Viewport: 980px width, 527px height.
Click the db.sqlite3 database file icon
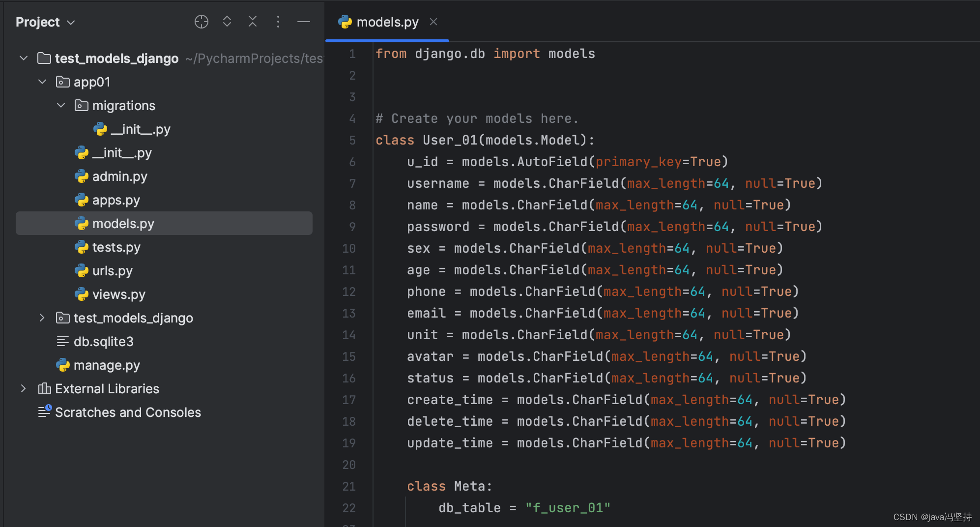63,341
